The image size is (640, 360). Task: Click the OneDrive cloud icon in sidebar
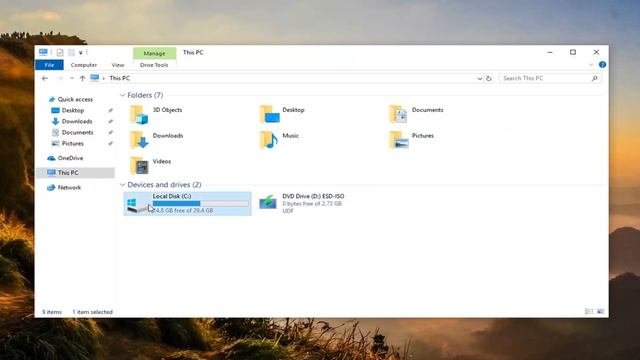[51, 158]
